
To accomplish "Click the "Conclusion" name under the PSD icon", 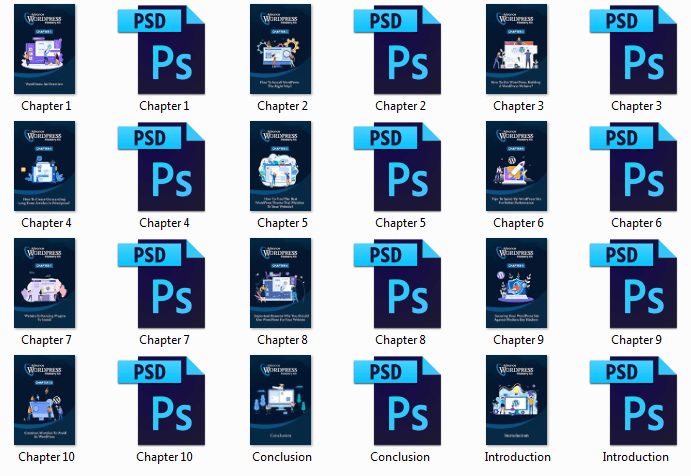I will 400,457.
